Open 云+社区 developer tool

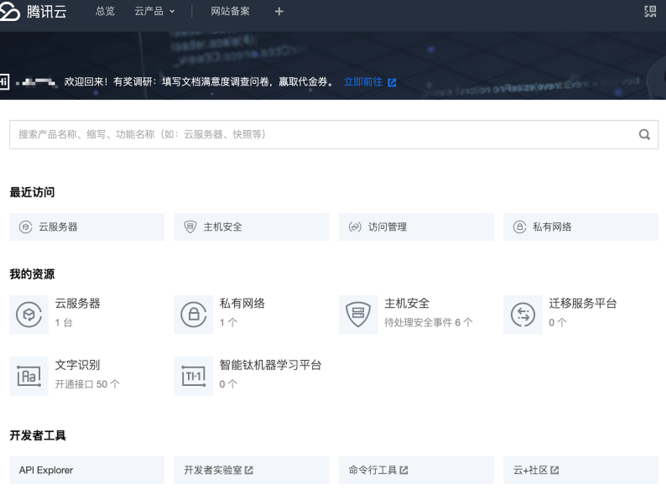581,470
